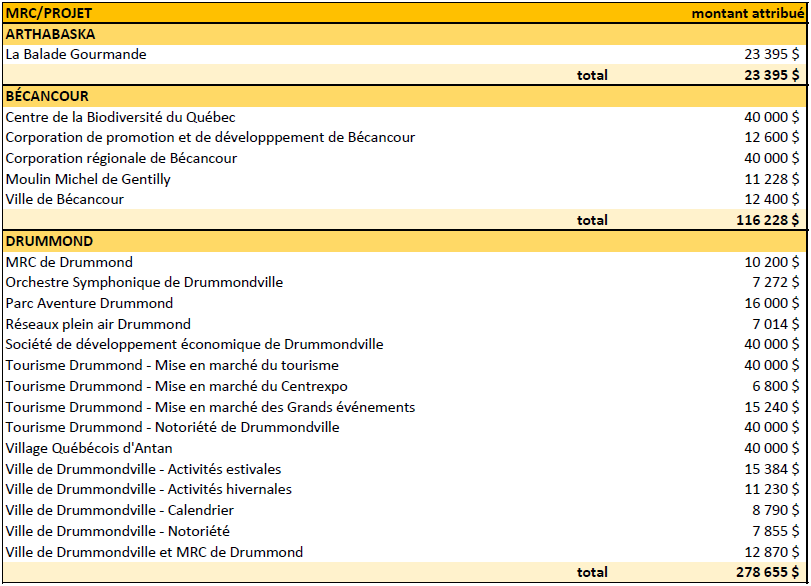Image resolution: width=811 pixels, height=586 pixels.
Task: Select the amount 12 870 $
Action: [x=772, y=552]
